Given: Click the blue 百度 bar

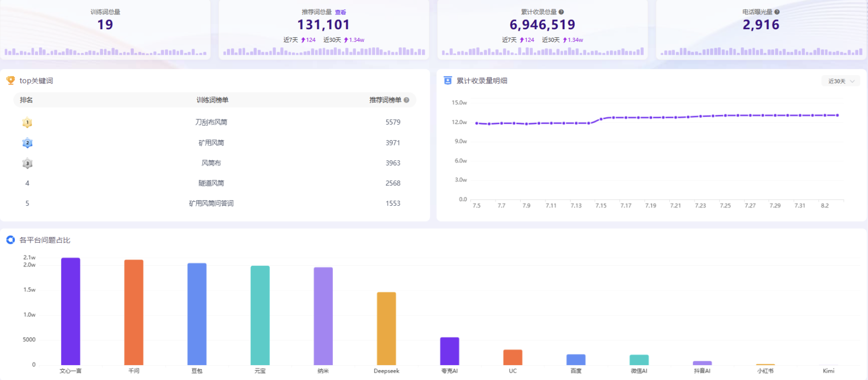Looking at the screenshot, I should [576, 360].
